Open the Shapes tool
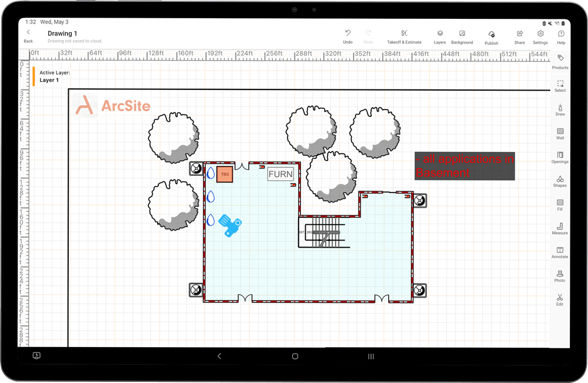The height and width of the screenshot is (383, 588). pyautogui.click(x=560, y=181)
